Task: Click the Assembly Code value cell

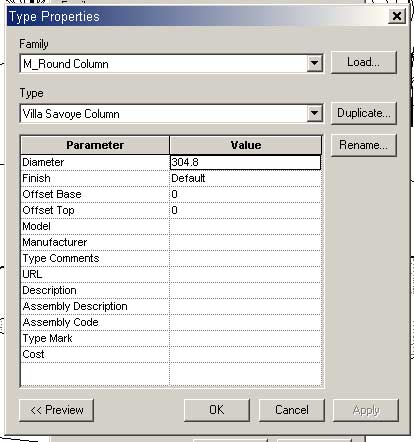Action: pyautogui.click(x=245, y=322)
